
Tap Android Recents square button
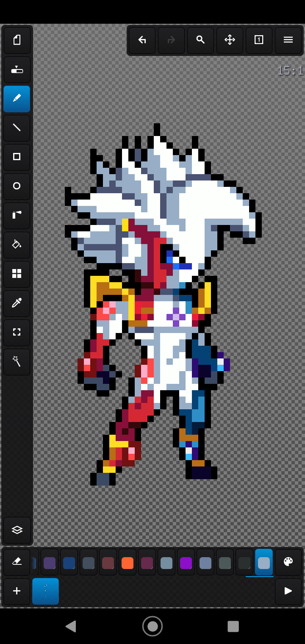coord(233,626)
